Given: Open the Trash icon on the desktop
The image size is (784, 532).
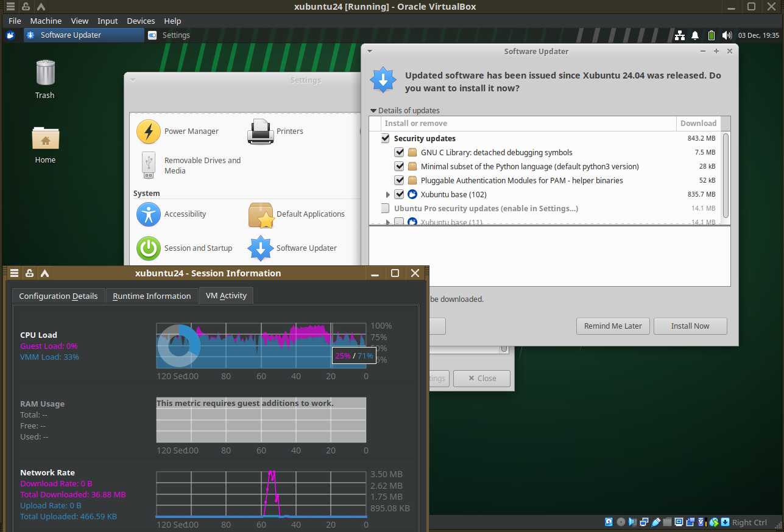Looking at the screenshot, I should pos(45,79).
